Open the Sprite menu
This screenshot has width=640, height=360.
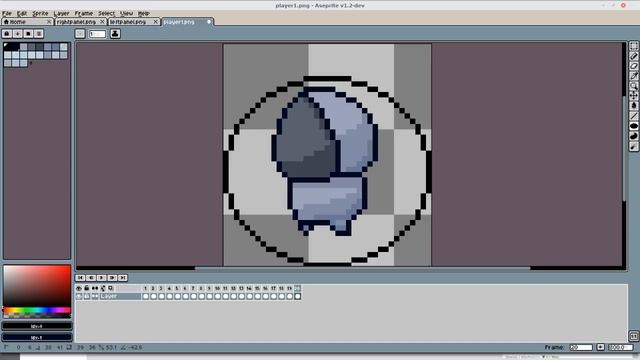tap(40, 13)
